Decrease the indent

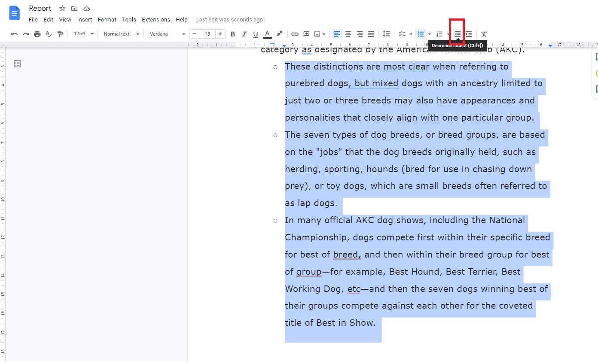pos(458,34)
